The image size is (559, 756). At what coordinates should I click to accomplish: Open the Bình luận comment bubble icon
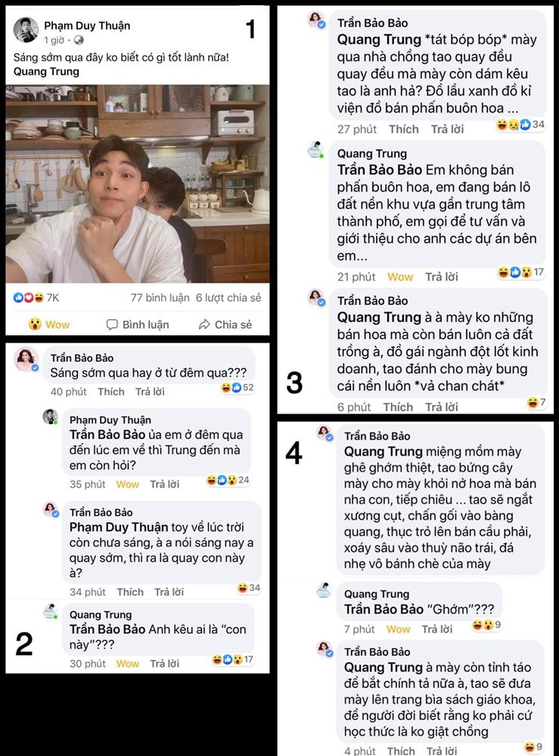[x=112, y=324]
